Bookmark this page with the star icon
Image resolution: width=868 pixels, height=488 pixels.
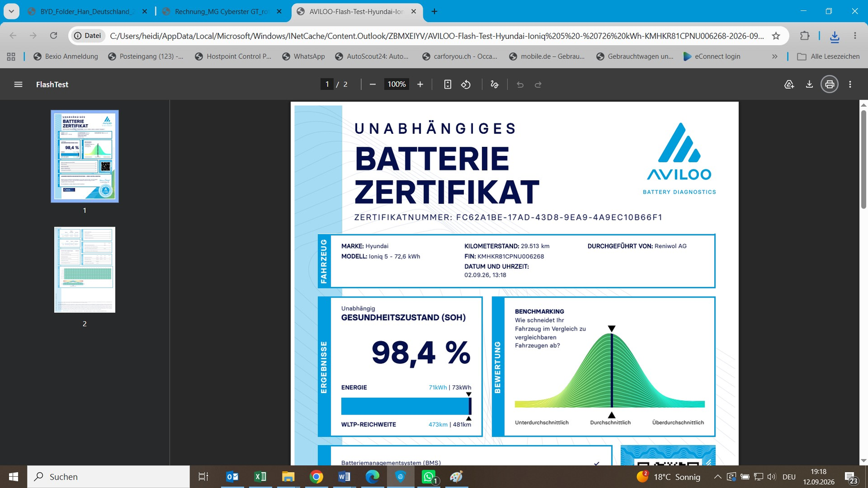(x=776, y=36)
